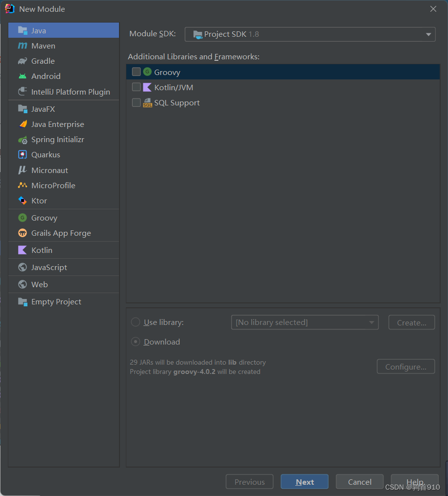Select the SQL Support text label
The image size is (448, 496).
click(177, 103)
